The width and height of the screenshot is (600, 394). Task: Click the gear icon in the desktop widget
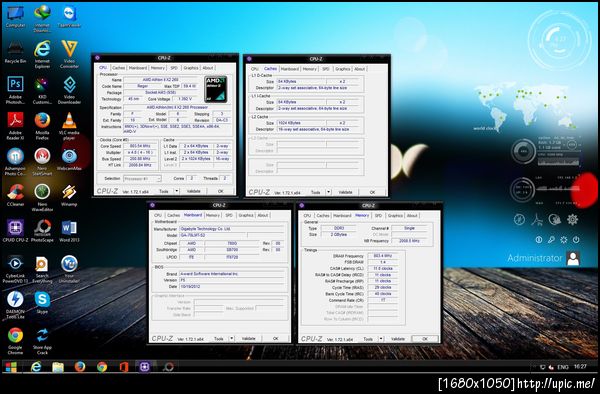coord(572,220)
